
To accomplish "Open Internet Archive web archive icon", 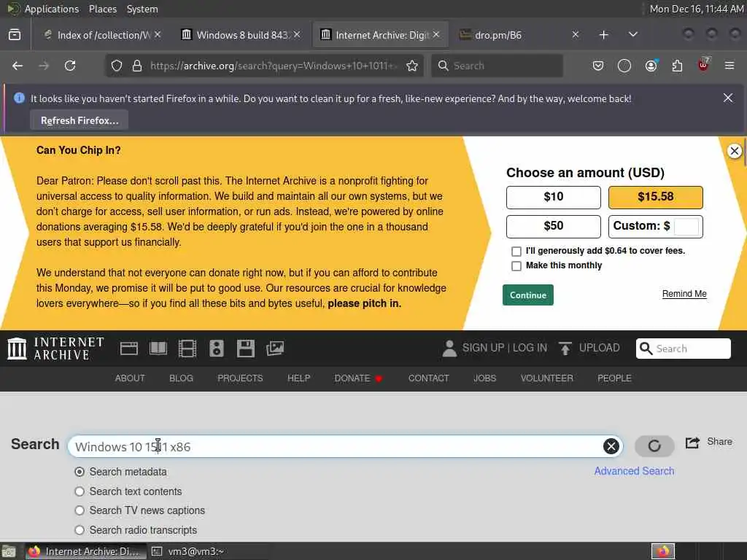I will coord(128,349).
